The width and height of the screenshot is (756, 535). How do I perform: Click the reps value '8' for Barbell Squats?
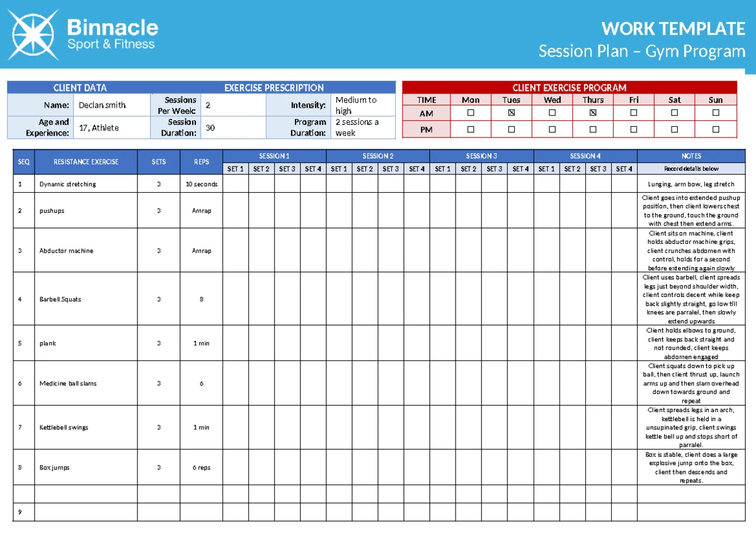(202, 299)
